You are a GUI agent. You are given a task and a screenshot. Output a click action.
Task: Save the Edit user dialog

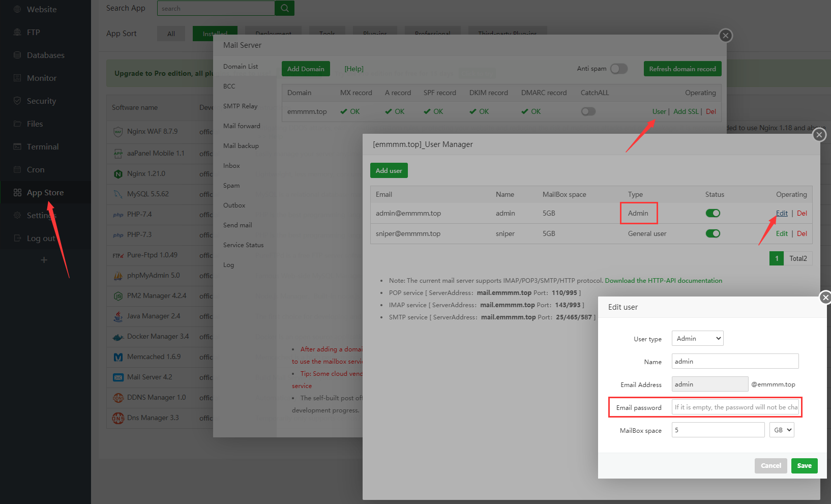tap(805, 466)
